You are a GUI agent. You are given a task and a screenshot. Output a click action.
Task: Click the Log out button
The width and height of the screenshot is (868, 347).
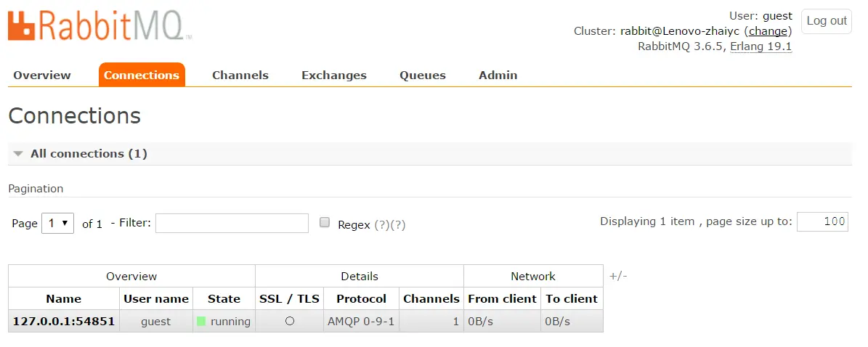[827, 21]
